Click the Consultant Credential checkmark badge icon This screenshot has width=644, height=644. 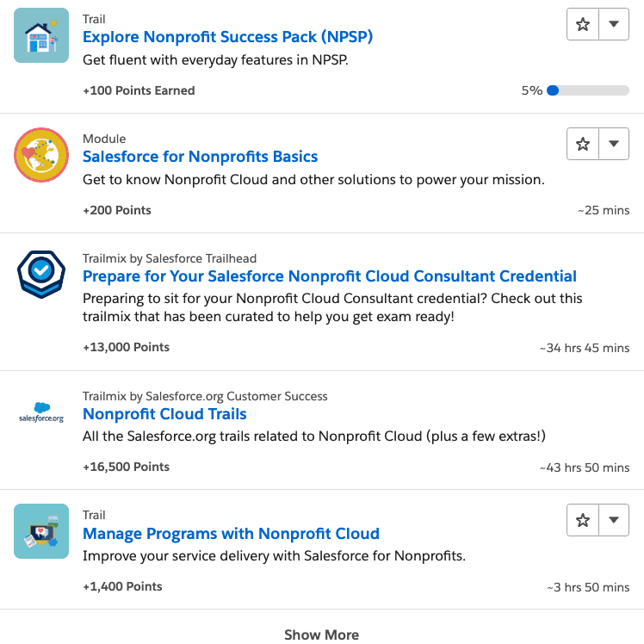click(41, 274)
